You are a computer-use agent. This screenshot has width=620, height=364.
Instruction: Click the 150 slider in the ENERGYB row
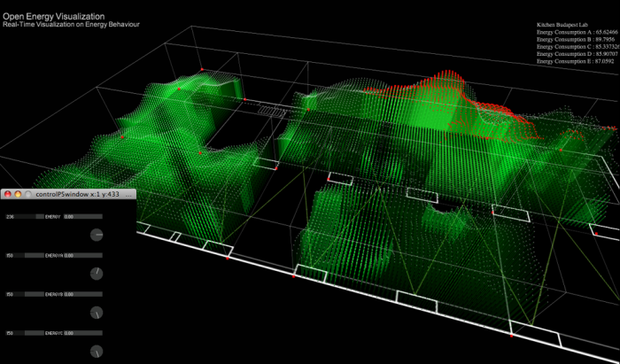coord(23,293)
